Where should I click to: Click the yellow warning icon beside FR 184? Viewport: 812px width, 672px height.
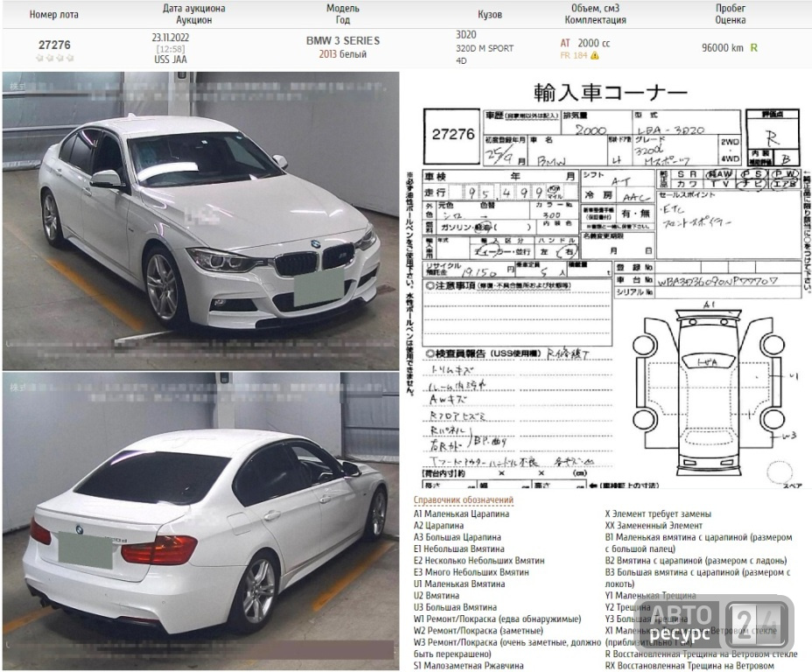(x=595, y=55)
